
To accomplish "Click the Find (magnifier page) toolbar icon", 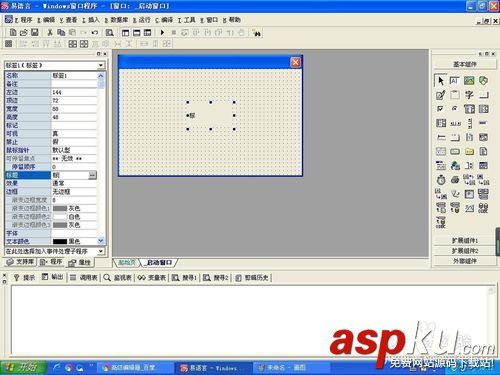I will pyautogui.click(x=109, y=33).
